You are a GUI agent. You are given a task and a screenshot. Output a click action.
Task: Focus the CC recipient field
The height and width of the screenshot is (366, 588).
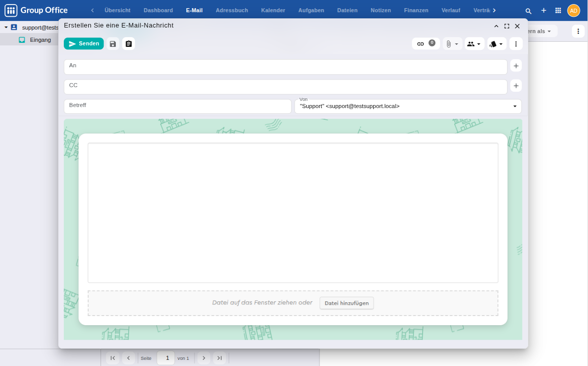(285, 87)
